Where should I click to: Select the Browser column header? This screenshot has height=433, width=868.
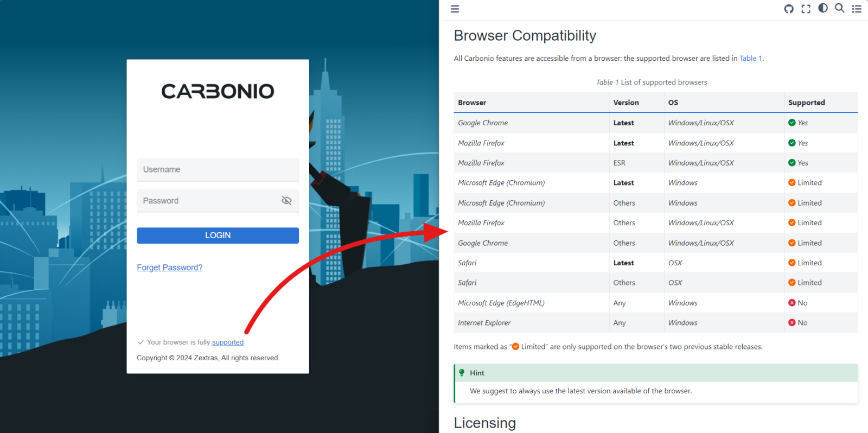click(x=472, y=103)
